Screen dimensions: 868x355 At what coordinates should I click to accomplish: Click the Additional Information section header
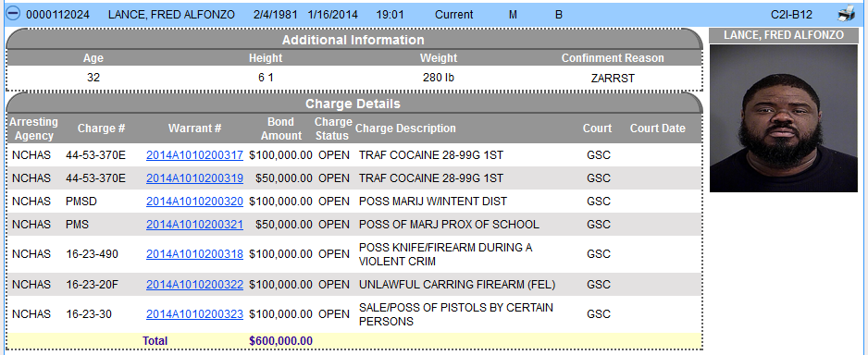click(x=353, y=40)
